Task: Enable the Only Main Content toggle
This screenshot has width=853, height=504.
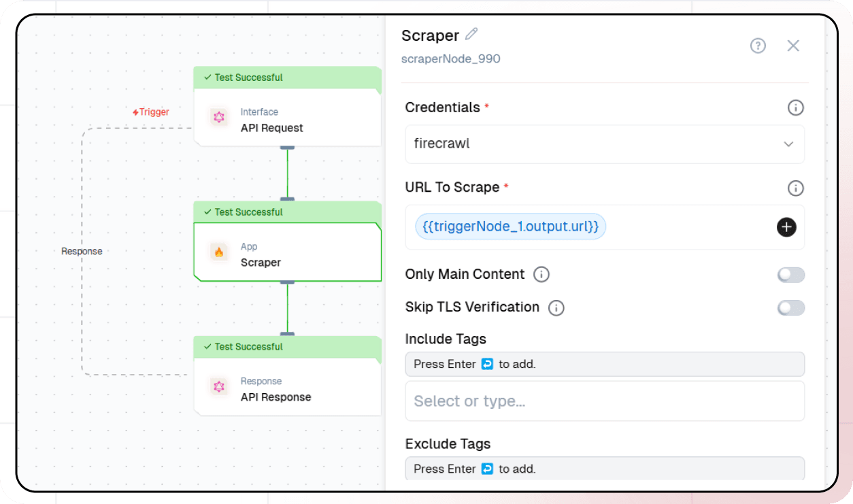Action: click(791, 275)
